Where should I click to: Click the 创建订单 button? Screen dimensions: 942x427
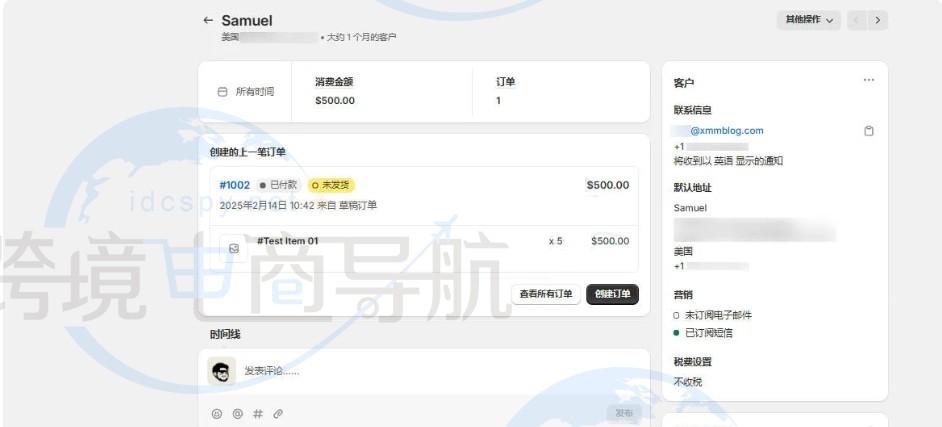612,294
